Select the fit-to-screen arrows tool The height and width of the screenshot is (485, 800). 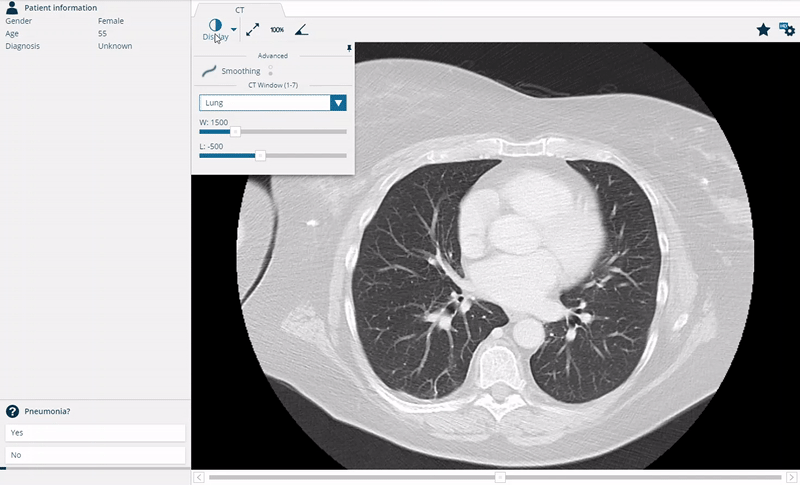(253, 30)
